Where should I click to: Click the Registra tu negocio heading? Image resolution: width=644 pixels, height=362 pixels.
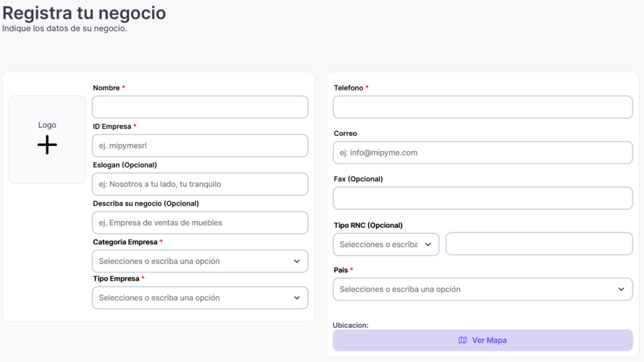pos(84,13)
